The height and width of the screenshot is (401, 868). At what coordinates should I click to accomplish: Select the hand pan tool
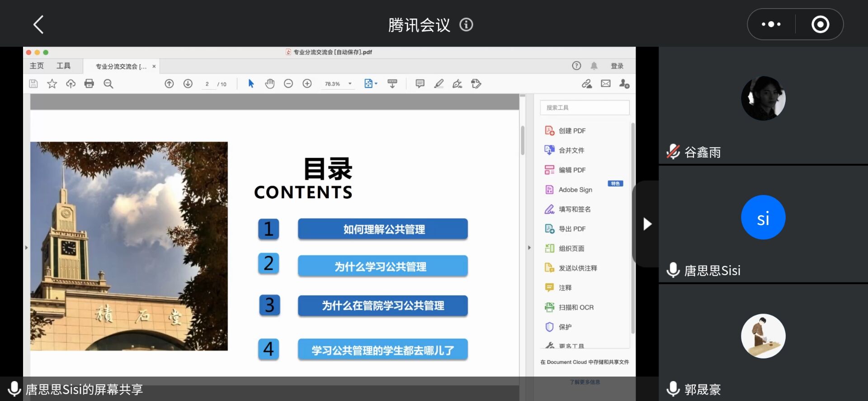click(x=270, y=84)
